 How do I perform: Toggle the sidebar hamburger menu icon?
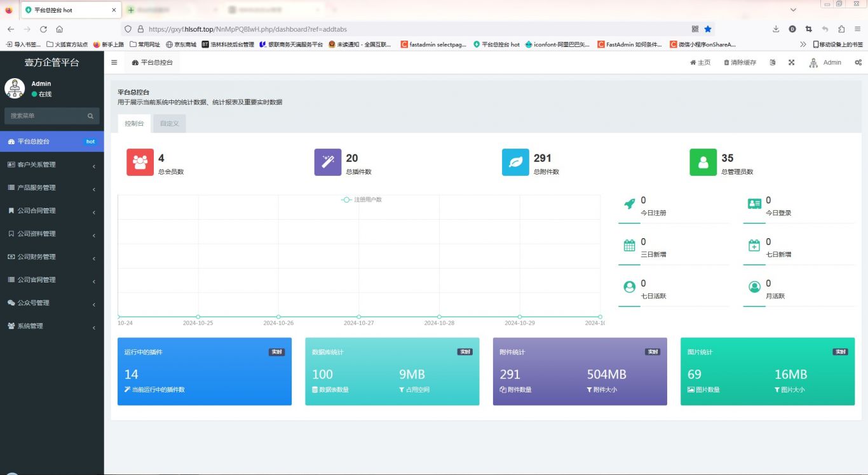(114, 62)
